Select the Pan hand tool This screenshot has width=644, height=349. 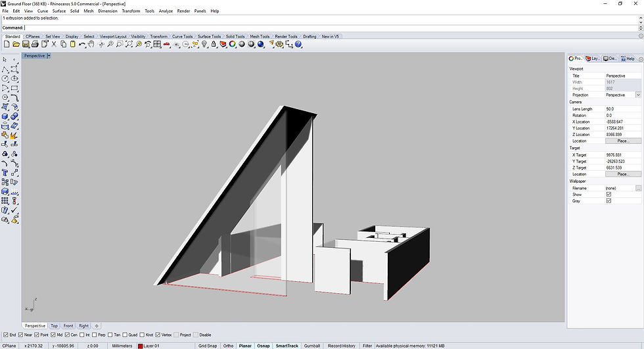tap(91, 44)
